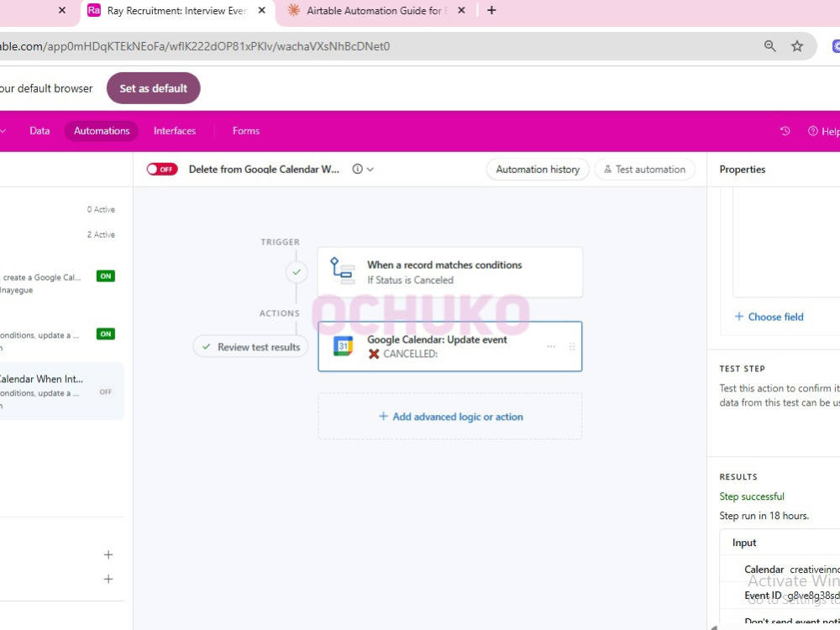Open the Update event action more menu
Viewport: 840px width, 630px height.
click(551, 347)
